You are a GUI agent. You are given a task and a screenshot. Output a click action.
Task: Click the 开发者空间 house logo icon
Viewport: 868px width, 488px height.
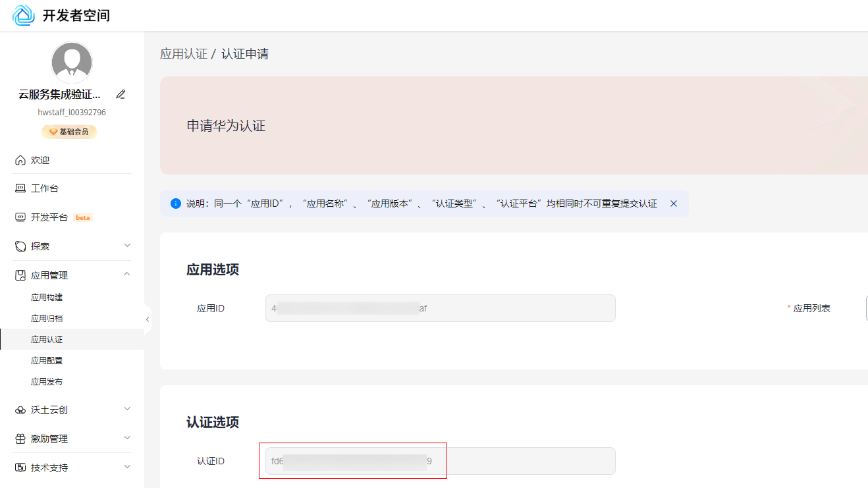click(x=24, y=15)
